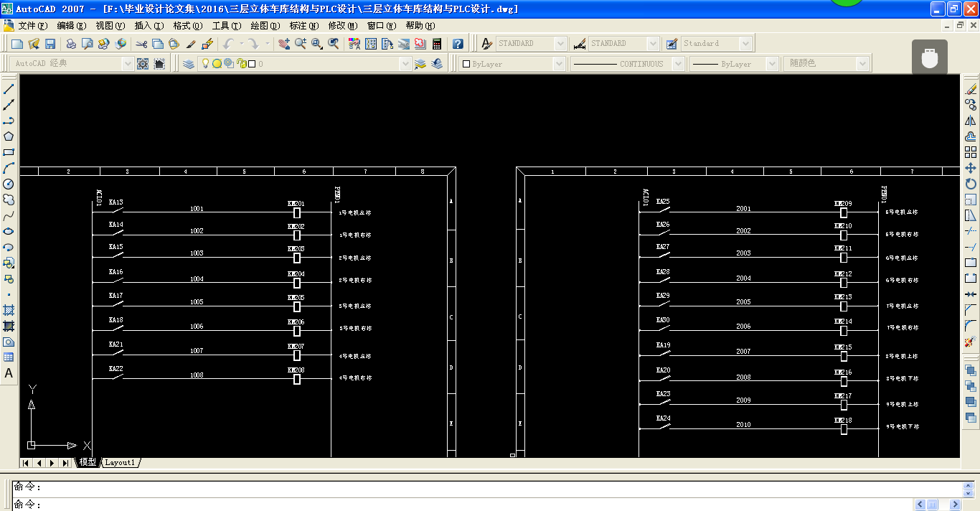Create a new drawing file
This screenshot has width=980, height=511.
click(17, 44)
